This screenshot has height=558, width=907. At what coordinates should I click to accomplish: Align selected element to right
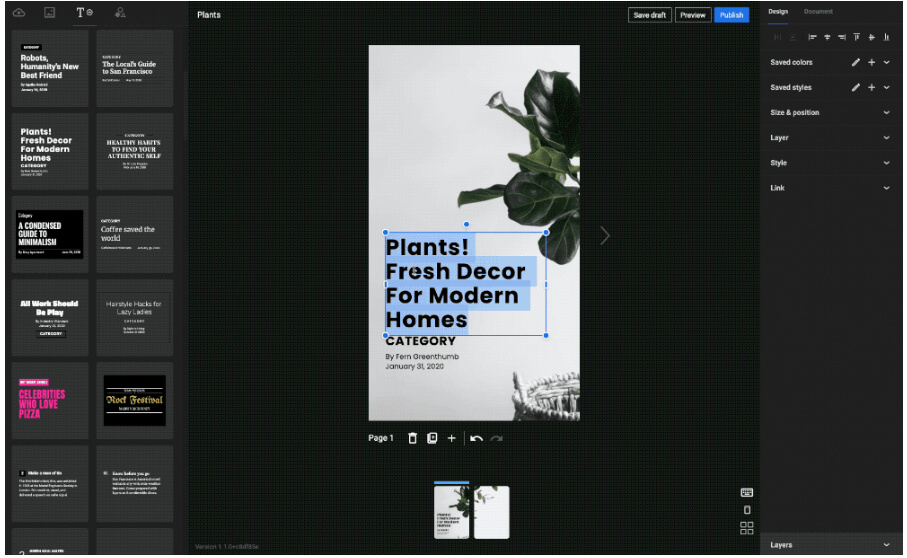842,37
